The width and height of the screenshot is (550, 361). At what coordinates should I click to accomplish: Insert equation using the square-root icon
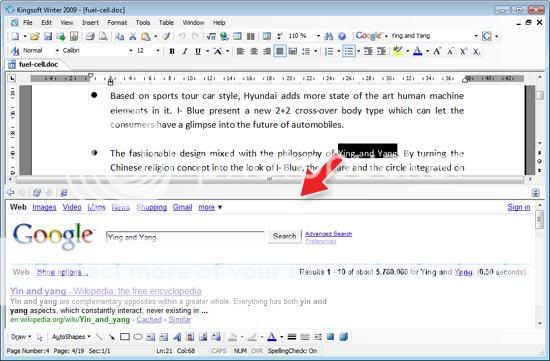click(x=211, y=36)
